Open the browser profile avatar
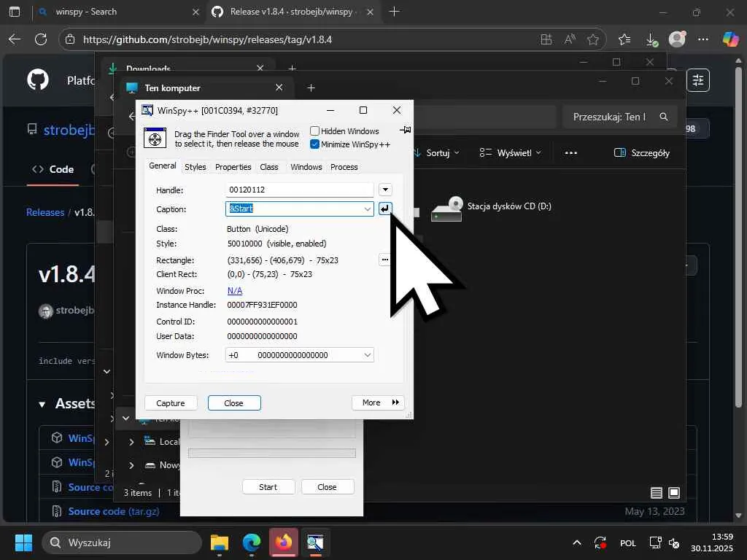This screenshot has height=560, width=747. (x=677, y=39)
